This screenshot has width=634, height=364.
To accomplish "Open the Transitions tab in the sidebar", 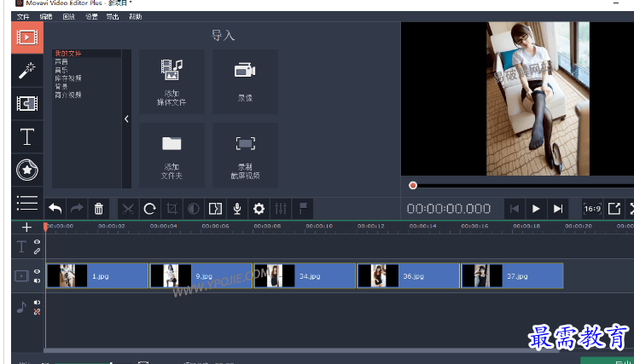I will [x=27, y=103].
